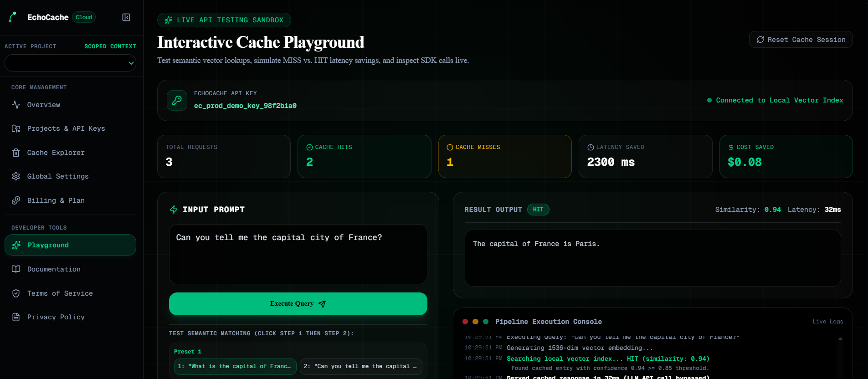Select the Playground menu item
Image resolution: width=868 pixels, height=379 pixels.
pos(70,245)
